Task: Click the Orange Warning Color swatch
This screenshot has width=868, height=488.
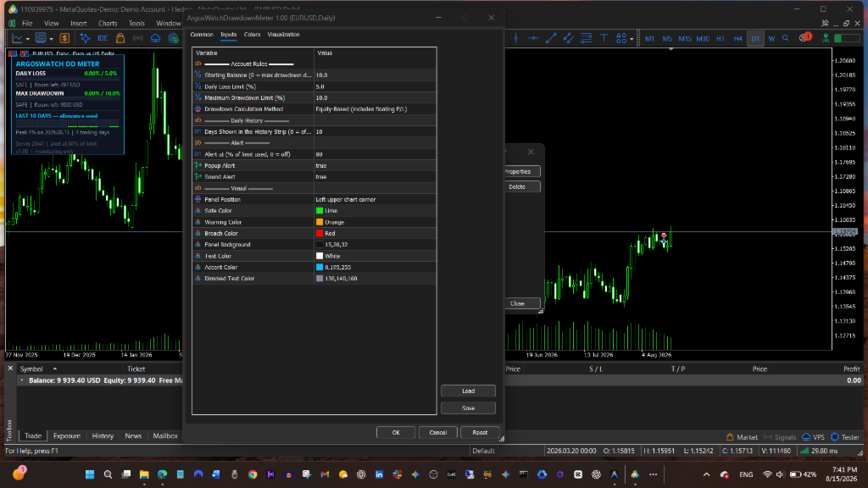Action: click(x=320, y=223)
